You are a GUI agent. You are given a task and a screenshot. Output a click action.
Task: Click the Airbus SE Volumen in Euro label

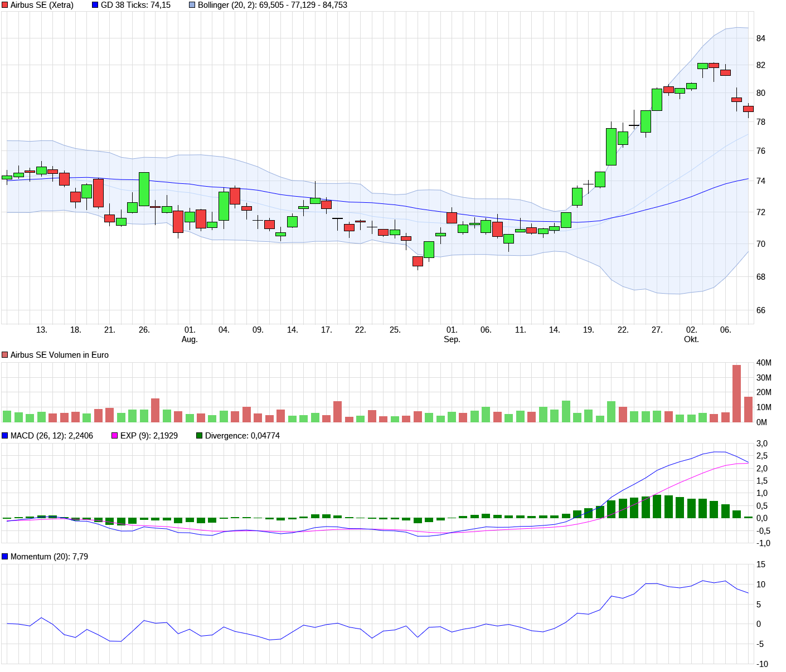tap(60, 354)
